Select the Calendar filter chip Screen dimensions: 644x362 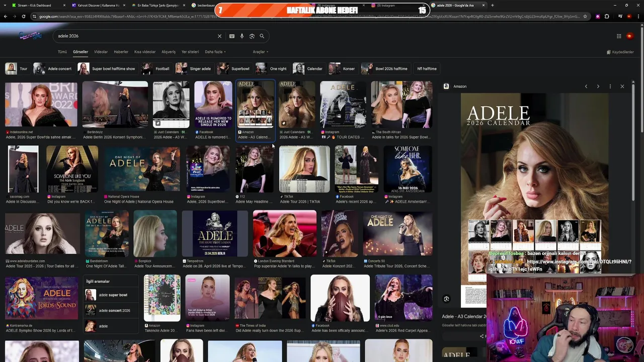[x=308, y=69]
